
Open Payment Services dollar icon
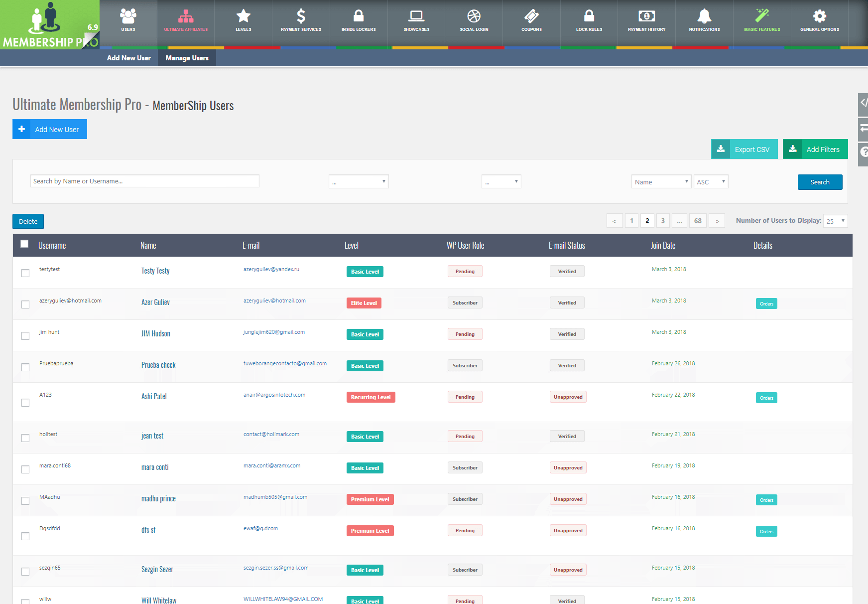coord(301,16)
